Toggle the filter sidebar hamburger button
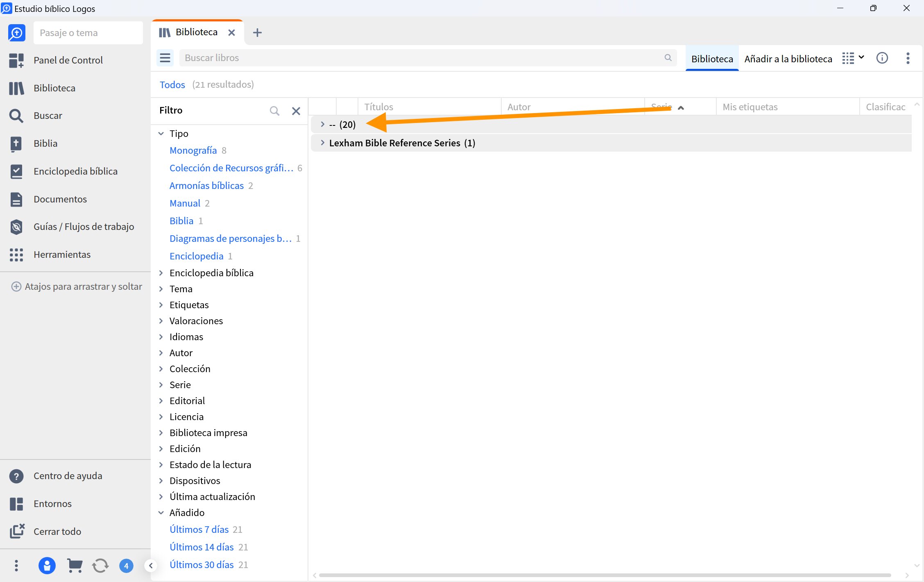Screen dimensions: 924x582 [165, 58]
